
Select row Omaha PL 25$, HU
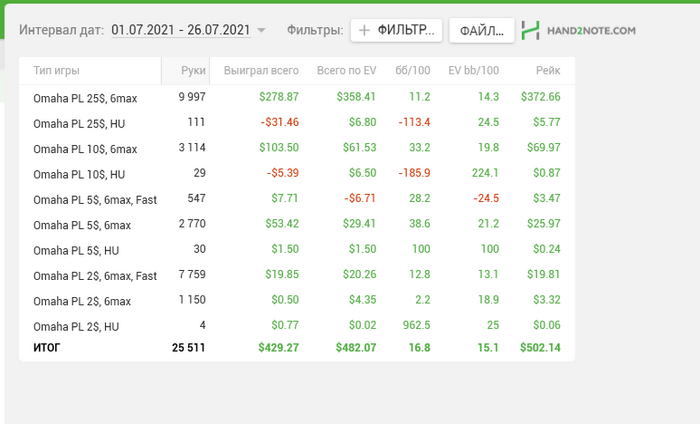(x=297, y=123)
